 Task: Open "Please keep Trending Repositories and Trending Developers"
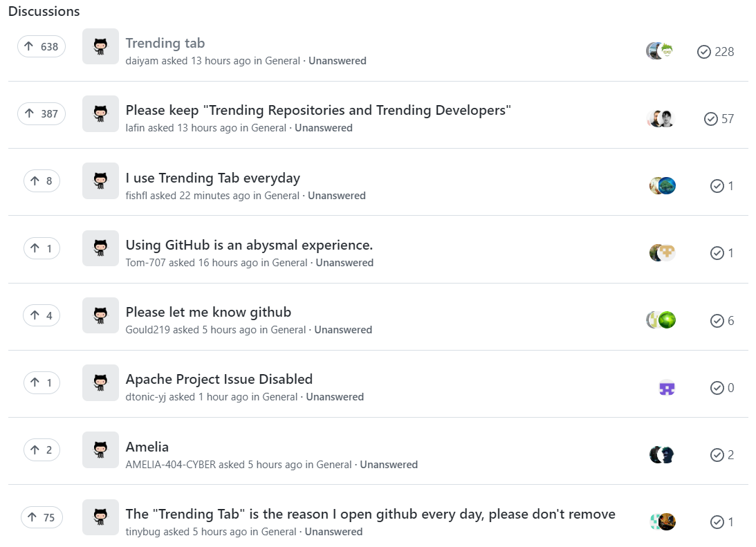coord(318,110)
